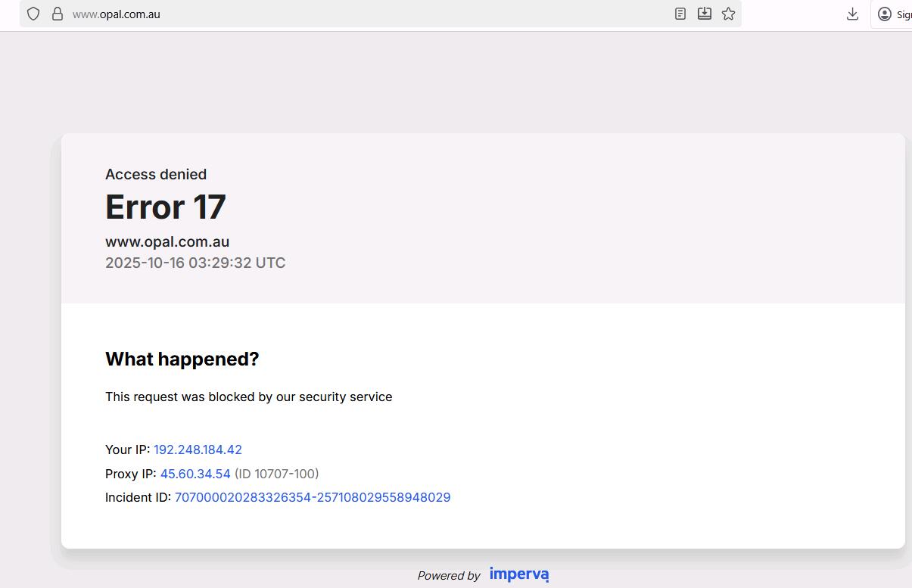The width and height of the screenshot is (912, 588).
Task: Open the site security padlock info
Action: [58, 14]
